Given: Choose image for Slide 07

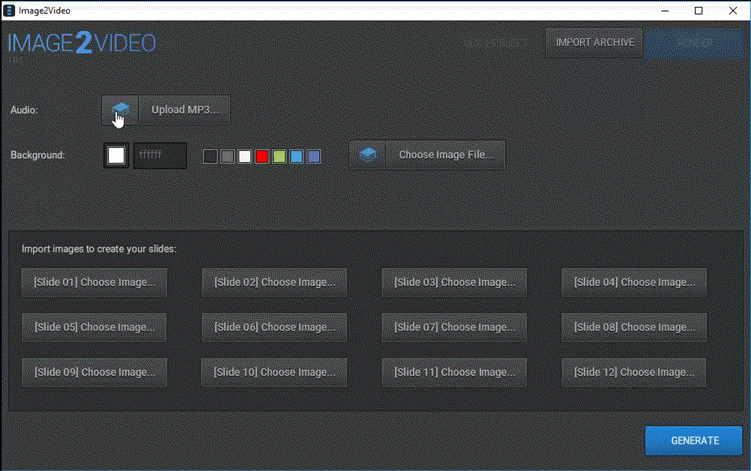Looking at the screenshot, I should click(x=455, y=327).
